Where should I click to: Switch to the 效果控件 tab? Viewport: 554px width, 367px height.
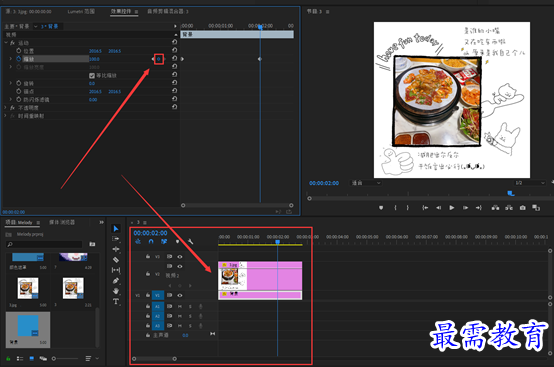pyautogui.click(x=121, y=11)
